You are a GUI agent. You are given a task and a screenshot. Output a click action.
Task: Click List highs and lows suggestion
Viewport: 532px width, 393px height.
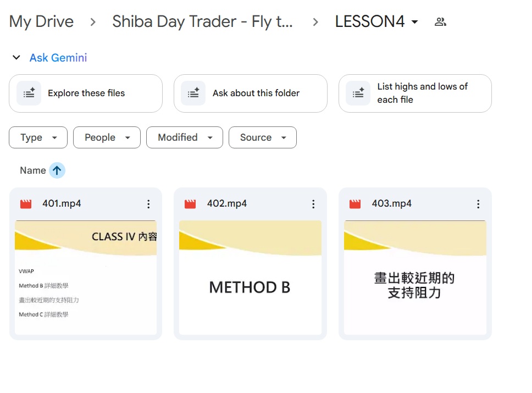[x=415, y=93]
